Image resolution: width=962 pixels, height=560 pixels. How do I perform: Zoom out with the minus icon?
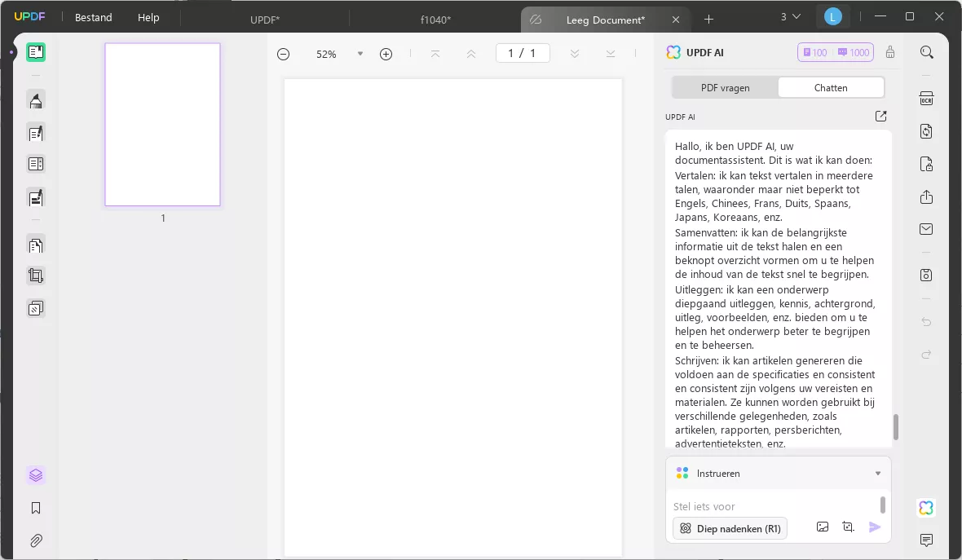(x=283, y=54)
